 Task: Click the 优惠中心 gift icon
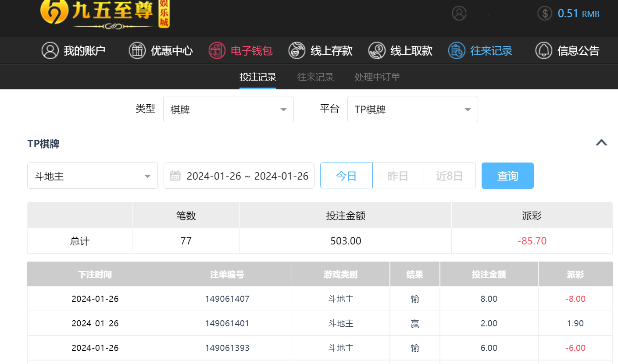(x=137, y=50)
